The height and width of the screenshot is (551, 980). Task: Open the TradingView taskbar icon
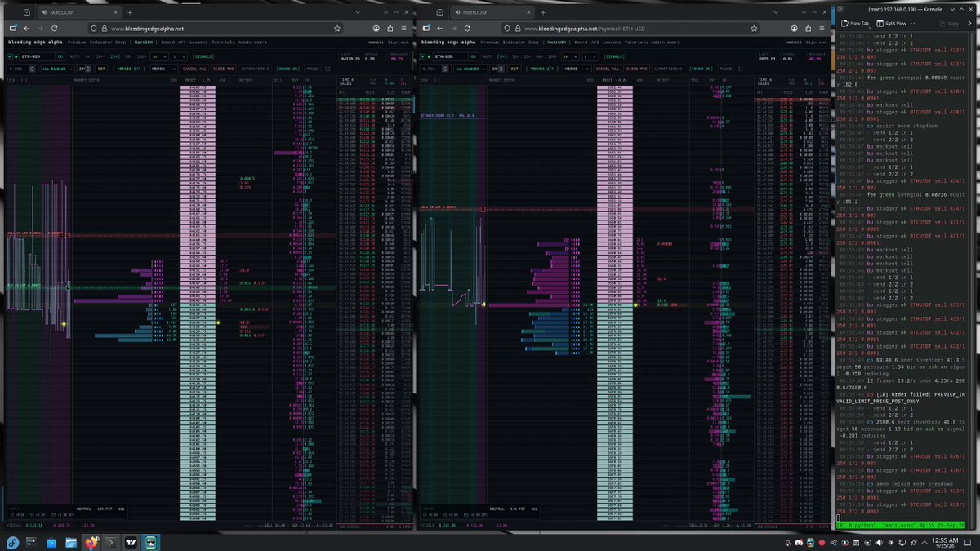click(x=131, y=542)
